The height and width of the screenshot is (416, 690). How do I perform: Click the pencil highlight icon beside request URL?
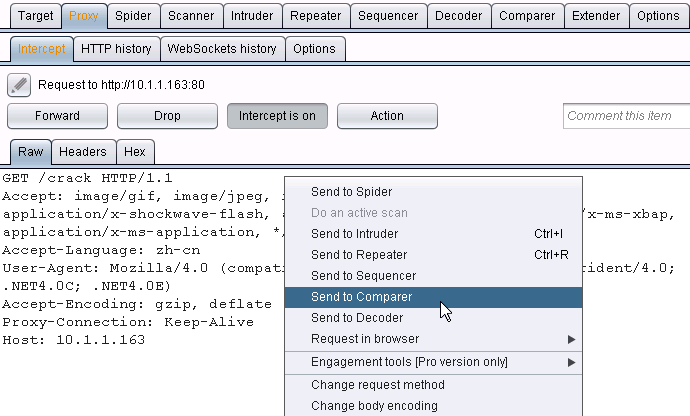pos(19,85)
